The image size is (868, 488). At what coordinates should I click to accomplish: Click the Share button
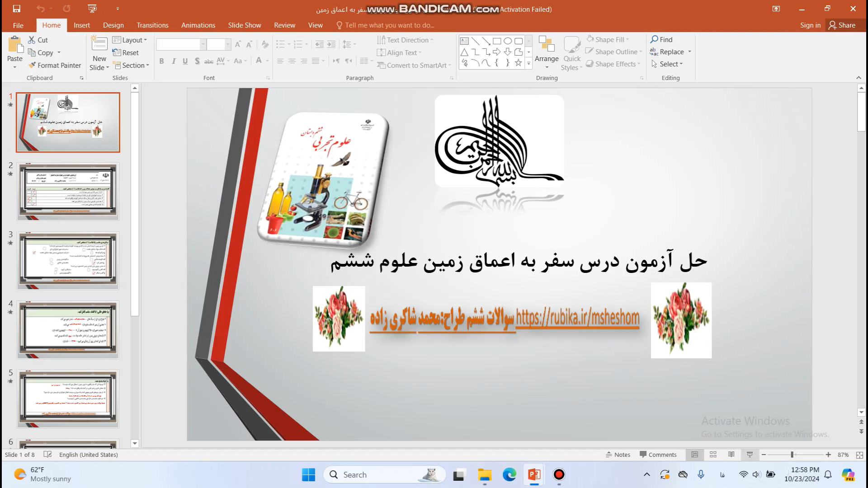point(842,25)
